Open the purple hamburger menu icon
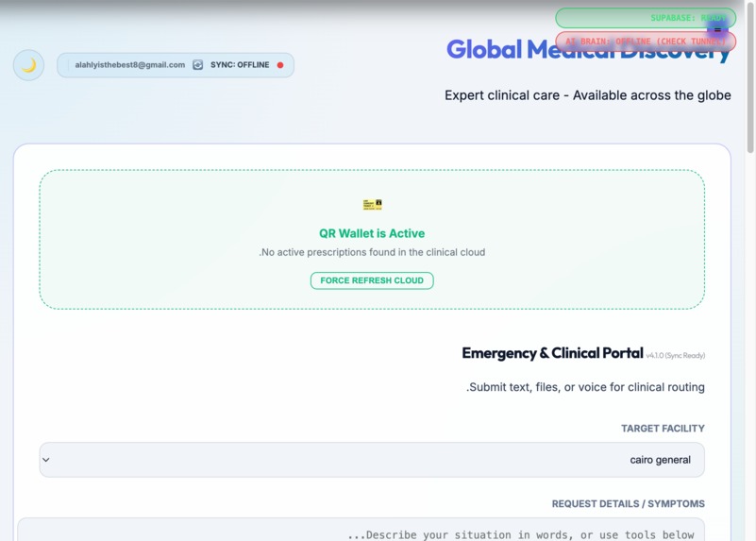Screen dimensions: 756x541 717,30
